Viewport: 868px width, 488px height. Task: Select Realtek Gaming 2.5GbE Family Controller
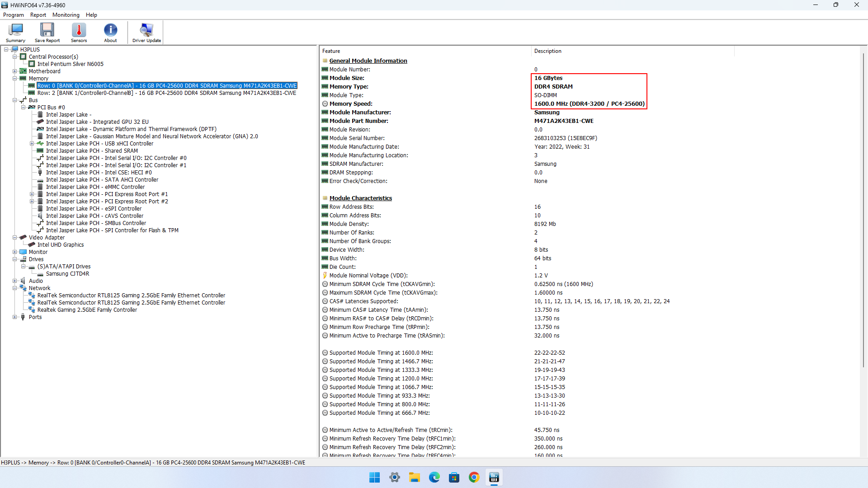tap(87, 310)
